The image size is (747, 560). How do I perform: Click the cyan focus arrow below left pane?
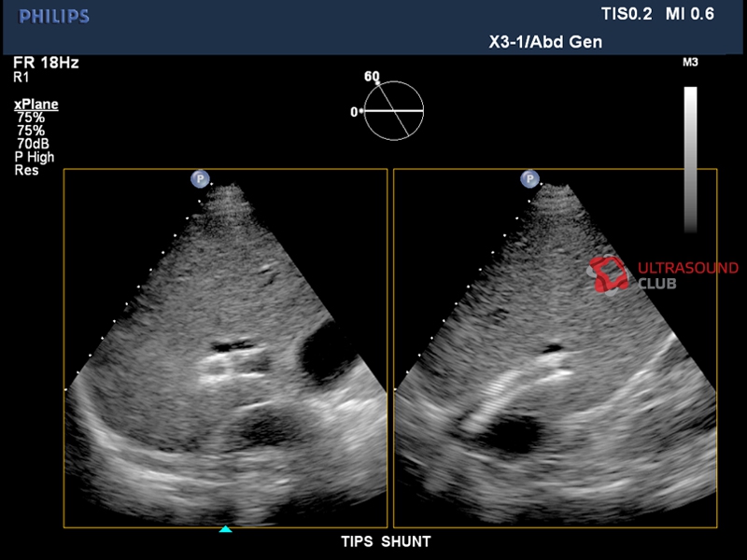tap(225, 529)
